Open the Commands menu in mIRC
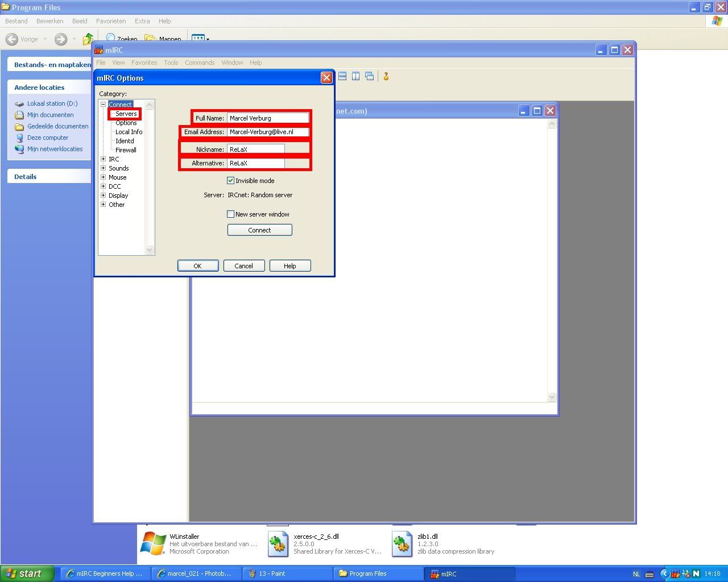 pos(200,63)
